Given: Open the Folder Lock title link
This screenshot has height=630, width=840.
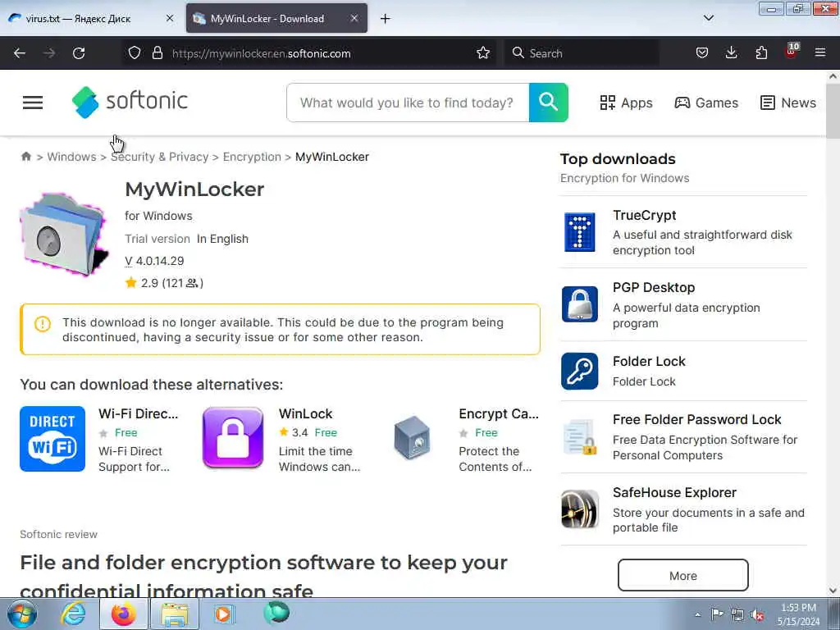Looking at the screenshot, I should coord(649,361).
